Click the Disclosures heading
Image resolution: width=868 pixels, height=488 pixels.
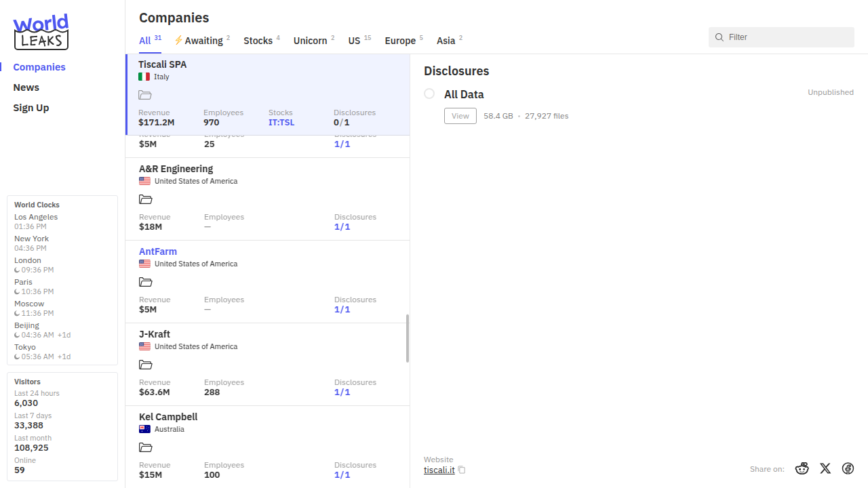(x=456, y=71)
